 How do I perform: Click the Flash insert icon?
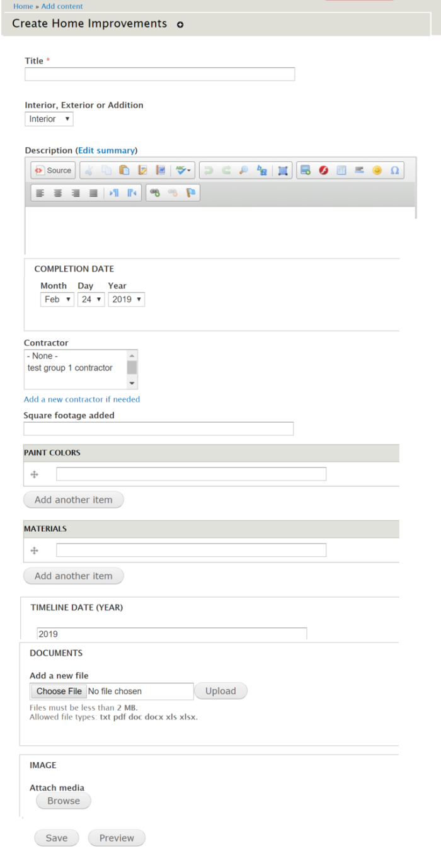[x=323, y=171]
